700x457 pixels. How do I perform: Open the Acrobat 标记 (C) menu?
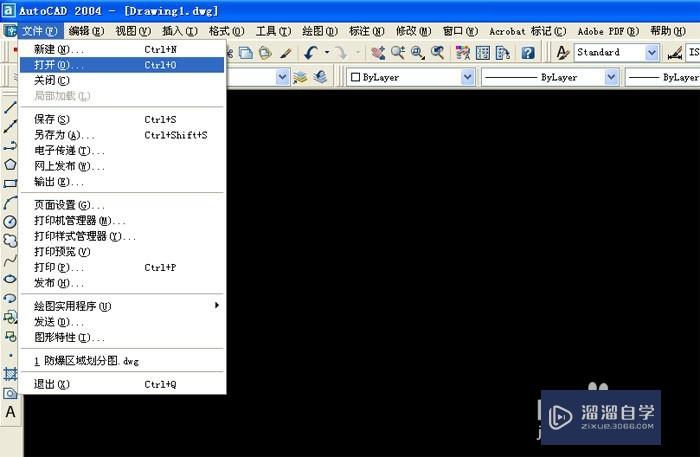(x=528, y=31)
